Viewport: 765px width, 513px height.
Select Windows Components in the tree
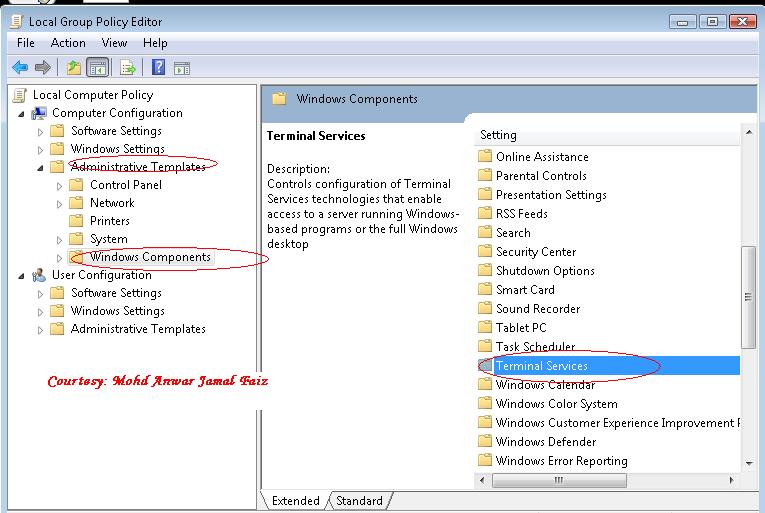coord(150,257)
